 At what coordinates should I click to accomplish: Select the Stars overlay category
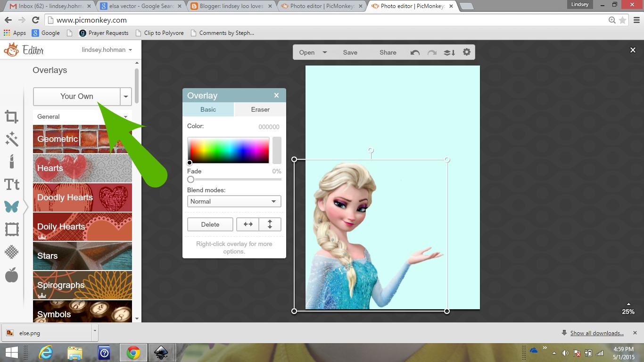[x=83, y=256]
